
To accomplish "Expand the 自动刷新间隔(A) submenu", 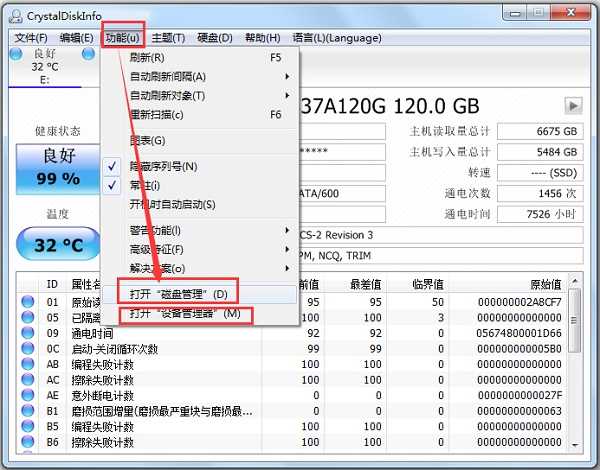I will pos(200,77).
